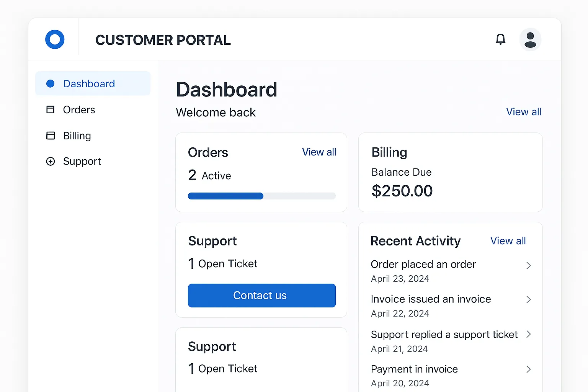Open the notification bell
588x392 pixels.
tap(501, 39)
